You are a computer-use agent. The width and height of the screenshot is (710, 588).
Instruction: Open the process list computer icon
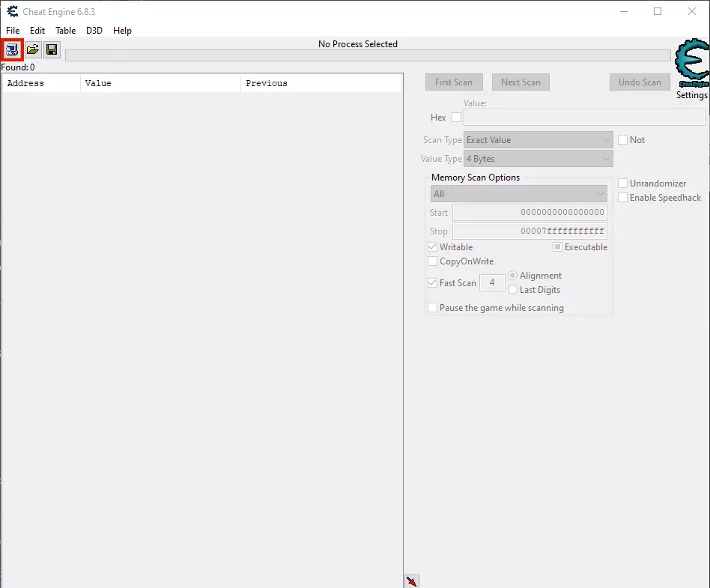pos(12,49)
